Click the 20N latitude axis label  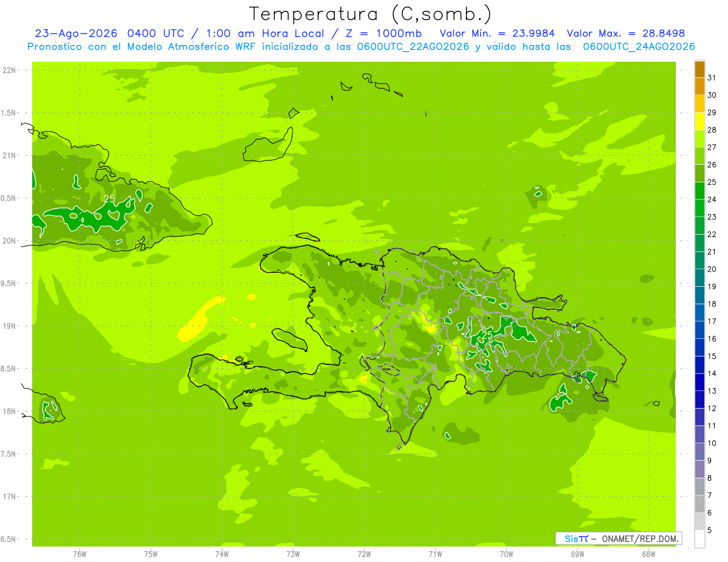pos(9,241)
